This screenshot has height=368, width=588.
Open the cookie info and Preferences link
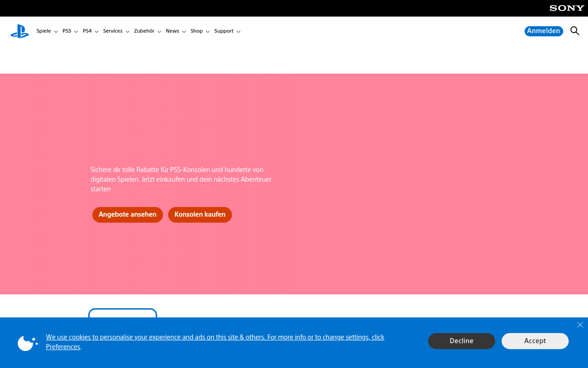pos(215,342)
